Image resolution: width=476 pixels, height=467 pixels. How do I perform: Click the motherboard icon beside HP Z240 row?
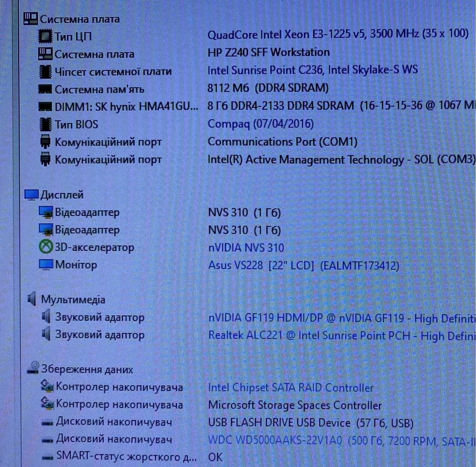(x=45, y=54)
